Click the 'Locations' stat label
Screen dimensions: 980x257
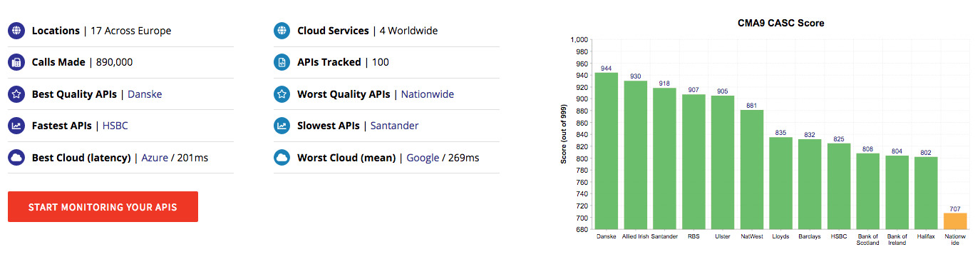(x=56, y=31)
